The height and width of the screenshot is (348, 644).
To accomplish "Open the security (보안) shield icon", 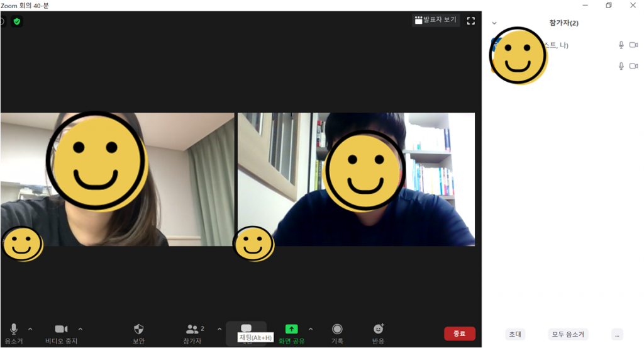I will (139, 329).
